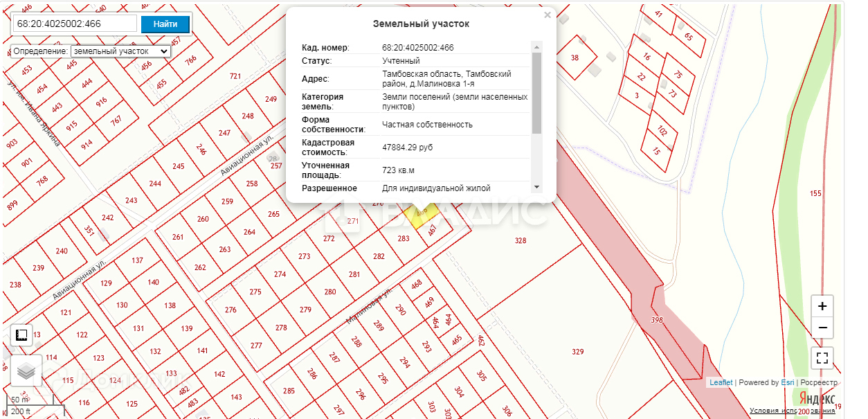Image resolution: width=868 pixels, height=419 pixels.
Task: Zoom out with the minus button
Action: click(x=822, y=328)
